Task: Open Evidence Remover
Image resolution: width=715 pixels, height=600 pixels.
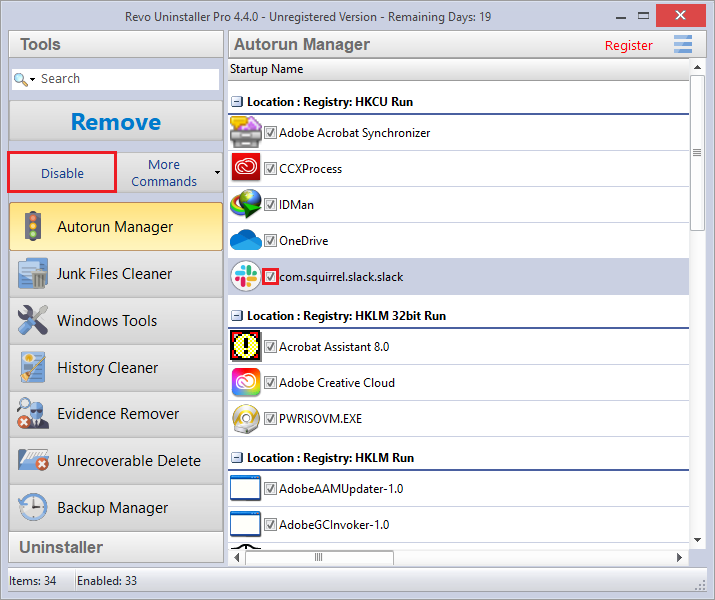Action: [116, 414]
